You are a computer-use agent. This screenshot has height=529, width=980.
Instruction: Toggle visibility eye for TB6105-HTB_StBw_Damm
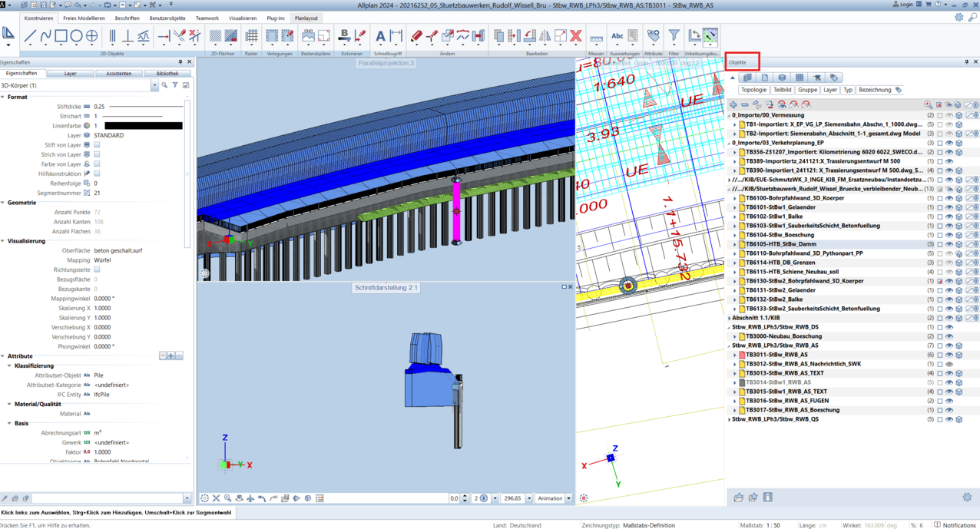click(x=949, y=244)
